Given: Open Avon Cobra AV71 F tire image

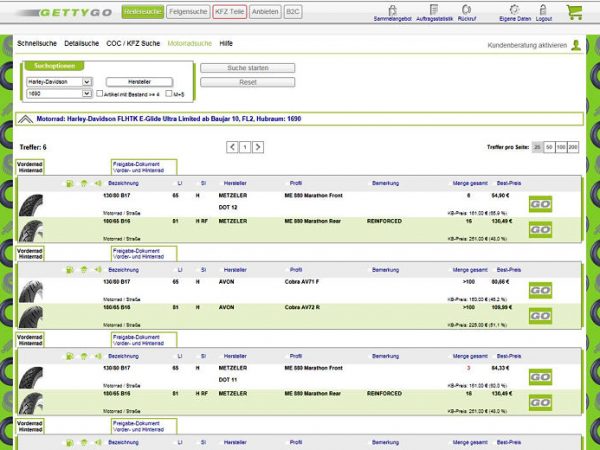Looking at the screenshot, I should (31, 291).
